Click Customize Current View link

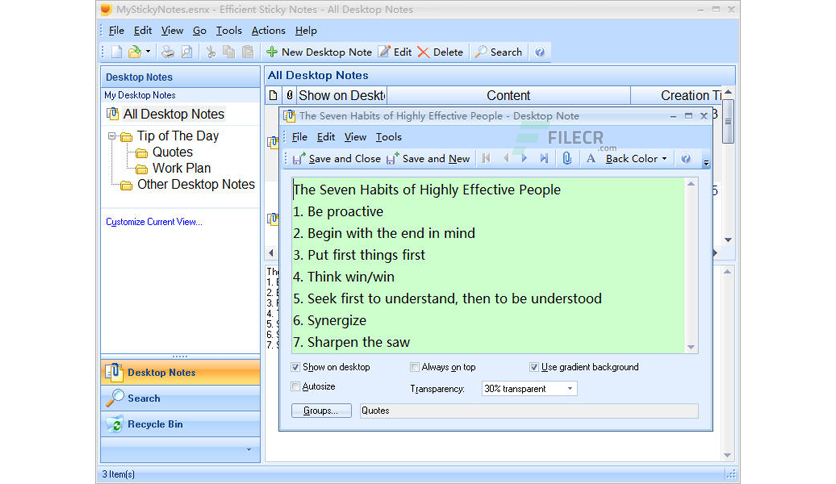pyautogui.click(x=154, y=222)
